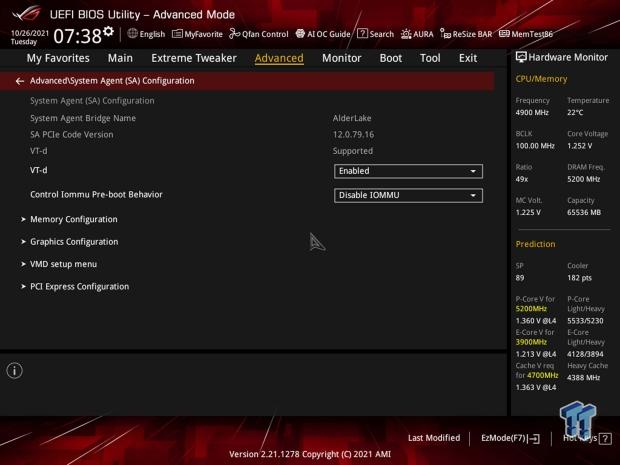This screenshot has height=465, width=620.
Task: Open MyFavorite list icon
Action: (x=177, y=34)
